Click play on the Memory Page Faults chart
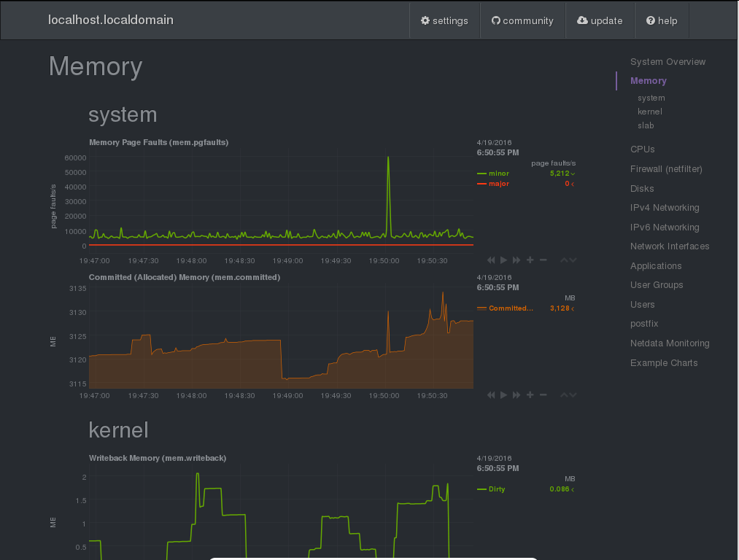This screenshot has height=560, width=739. tap(503, 260)
